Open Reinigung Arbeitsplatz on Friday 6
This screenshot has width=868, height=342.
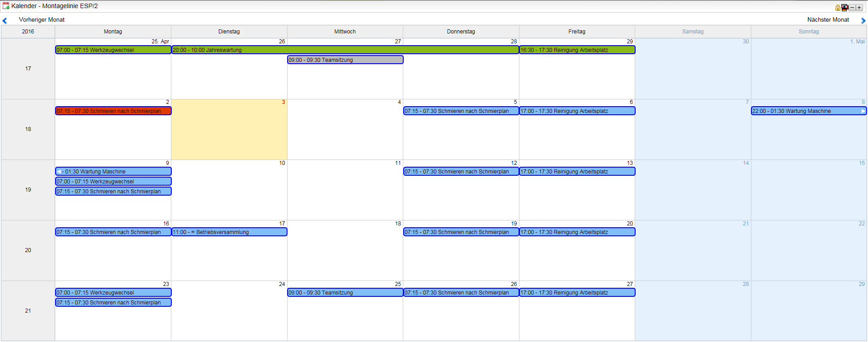[x=577, y=111]
